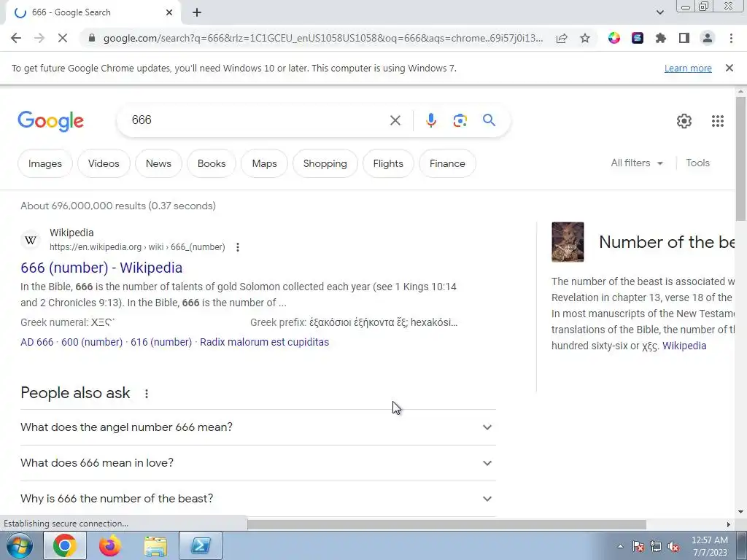Bookmark this page with the star
Viewport: 747px width, 560px height.
585,38
